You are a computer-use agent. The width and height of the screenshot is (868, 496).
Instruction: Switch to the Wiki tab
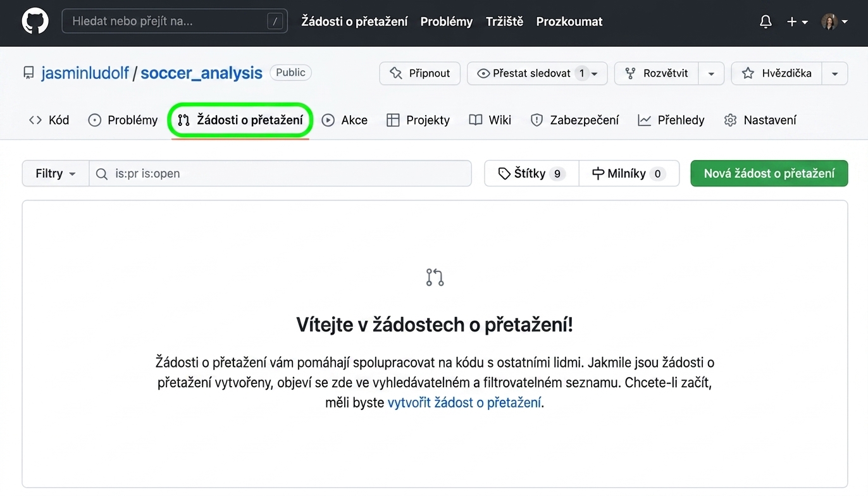pos(490,120)
